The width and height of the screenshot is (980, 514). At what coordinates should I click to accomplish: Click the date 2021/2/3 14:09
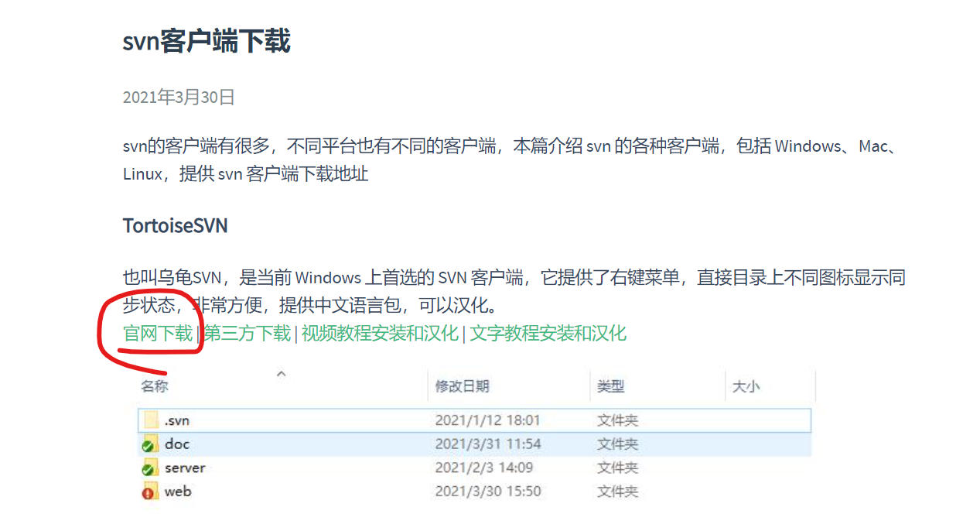(483, 468)
